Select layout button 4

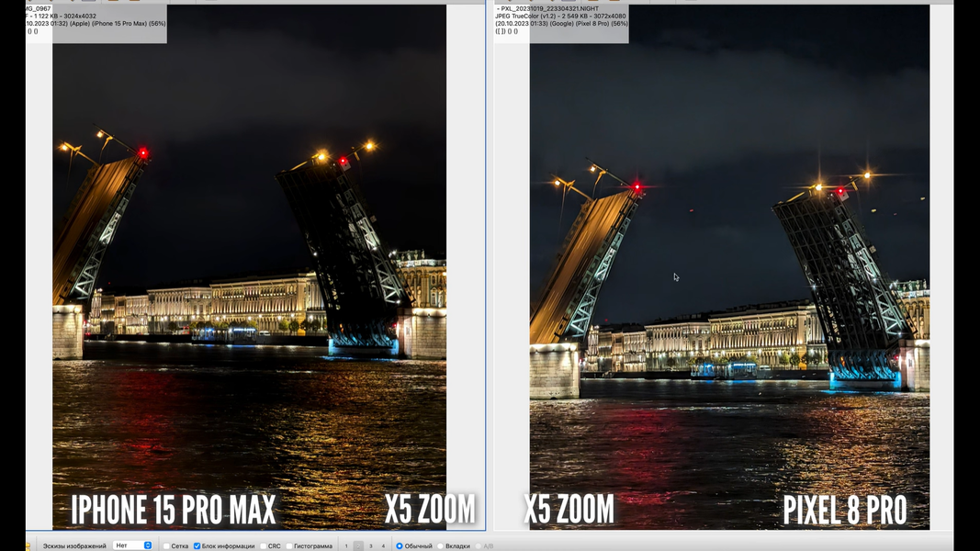(x=383, y=546)
